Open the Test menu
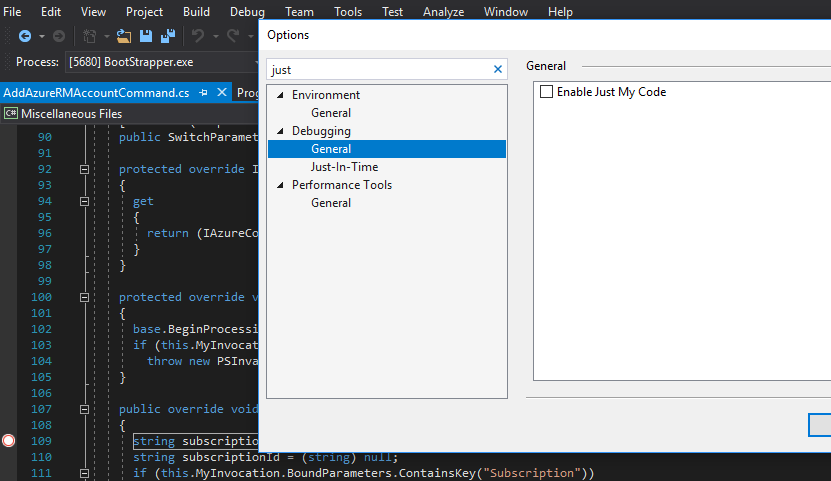 click(x=392, y=12)
